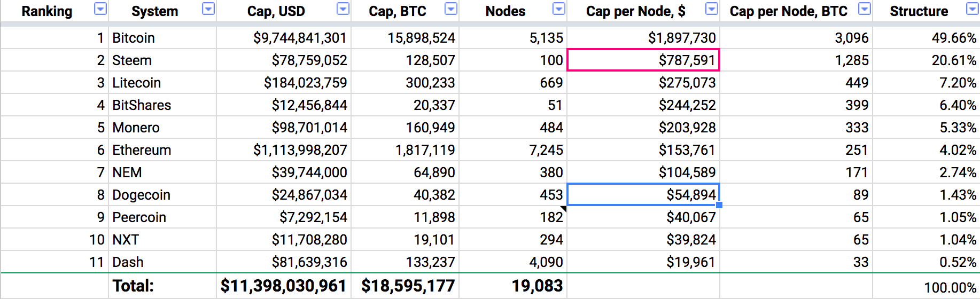Viewport: 980px width, 299px height.
Task: Select the 100.00% structure total cell
Action: click(x=927, y=286)
